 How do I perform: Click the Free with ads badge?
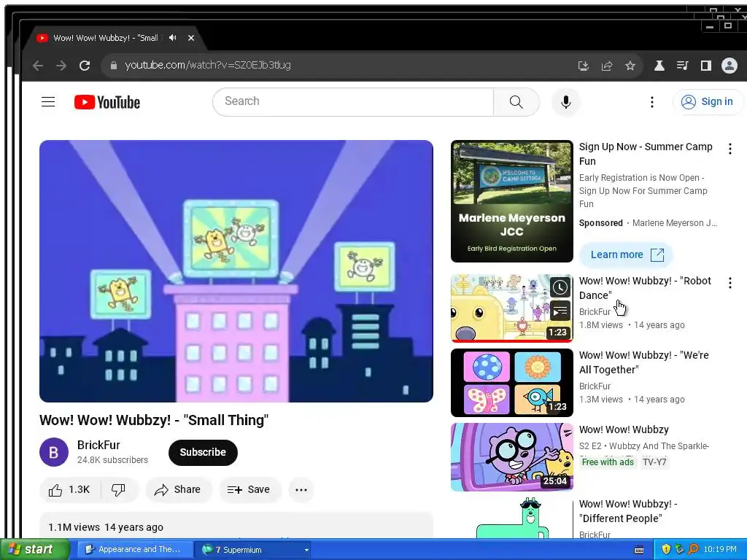(x=608, y=462)
